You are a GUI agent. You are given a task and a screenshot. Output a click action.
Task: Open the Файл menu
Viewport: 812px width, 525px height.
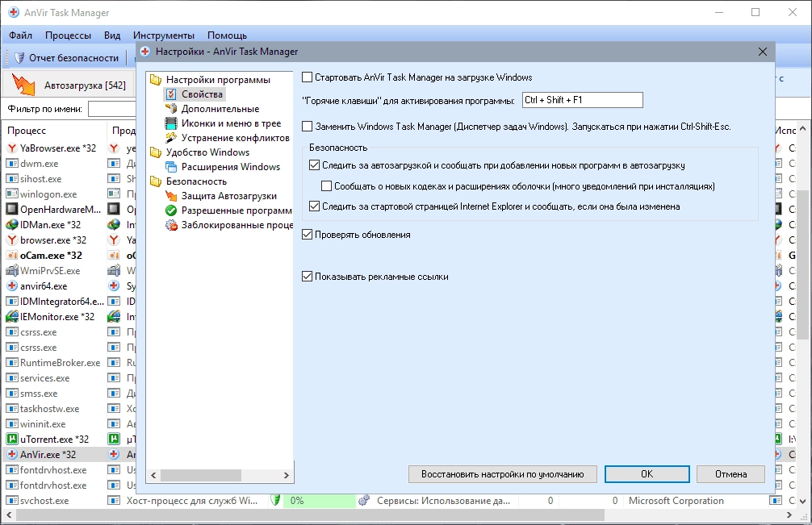(x=21, y=35)
